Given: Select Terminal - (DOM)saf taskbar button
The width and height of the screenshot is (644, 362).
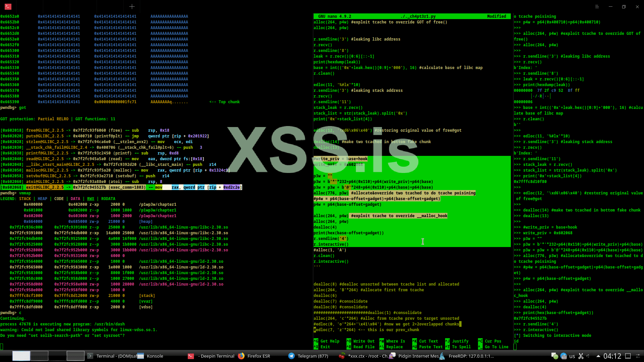Looking at the screenshot, I should (116, 356).
